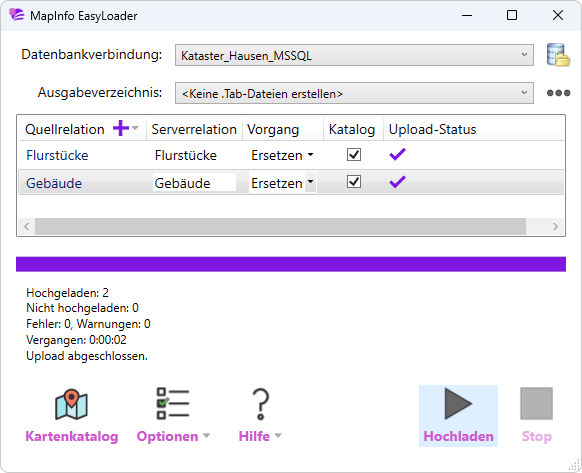582x473 pixels.
Task: Open the database connection manager icon
Action: [558, 55]
